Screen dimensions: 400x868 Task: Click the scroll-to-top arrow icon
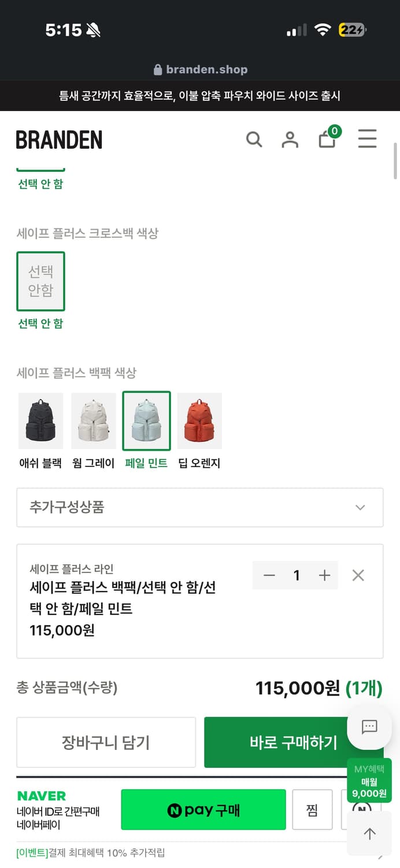pos(369,833)
